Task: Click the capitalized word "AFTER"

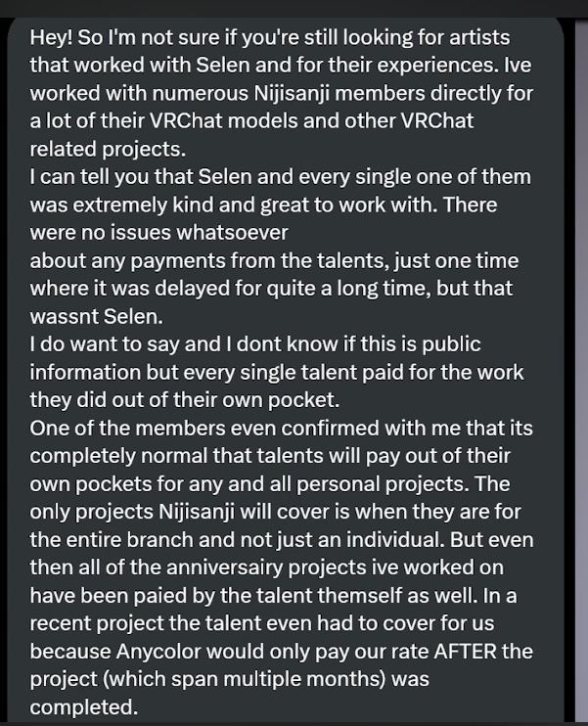Action: coord(465,652)
